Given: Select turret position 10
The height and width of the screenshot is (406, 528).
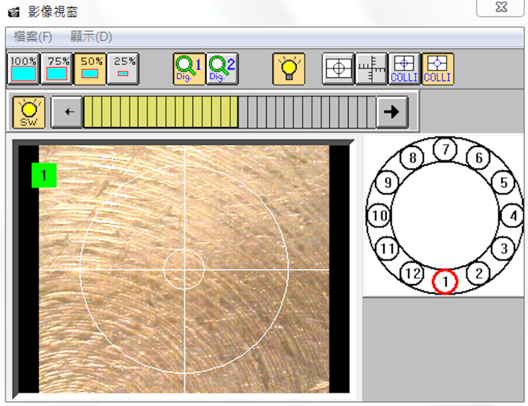Looking at the screenshot, I should [x=379, y=216].
